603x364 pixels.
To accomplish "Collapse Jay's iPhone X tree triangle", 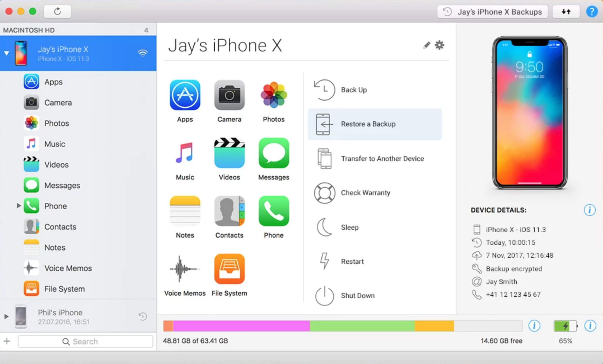I will [x=6, y=53].
